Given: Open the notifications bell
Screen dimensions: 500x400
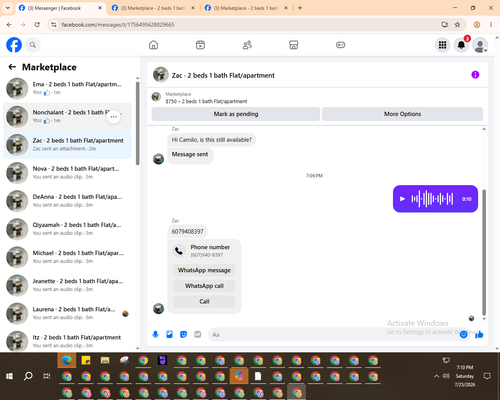Looking at the screenshot, I should (461, 45).
